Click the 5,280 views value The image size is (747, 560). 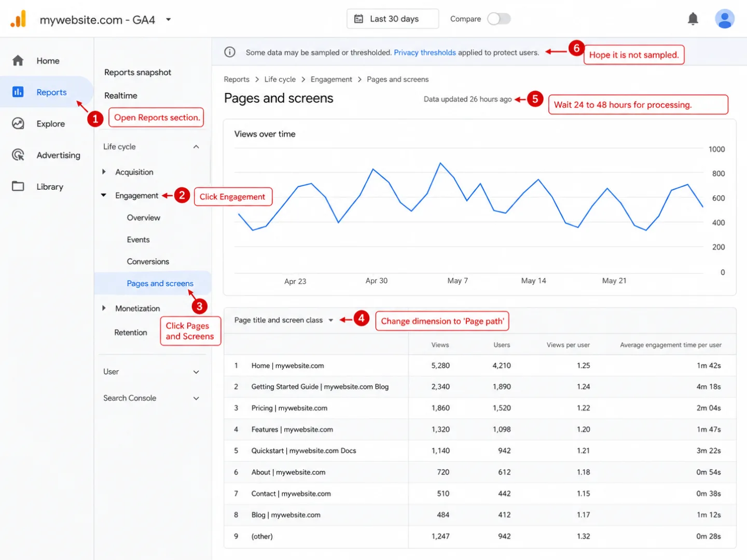(x=440, y=366)
